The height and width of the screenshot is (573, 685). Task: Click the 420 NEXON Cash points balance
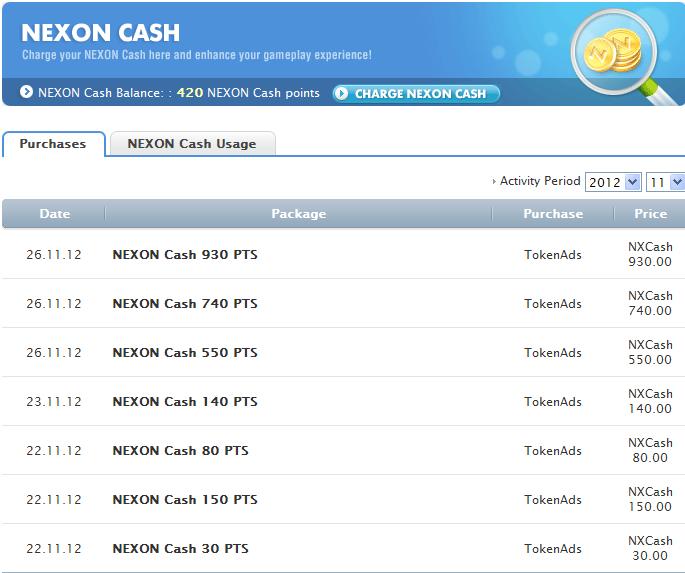[x=248, y=93]
